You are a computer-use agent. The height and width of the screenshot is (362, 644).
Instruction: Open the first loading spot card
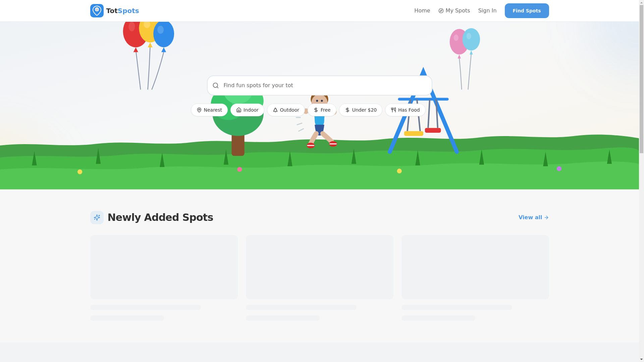[x=164, y=278]
